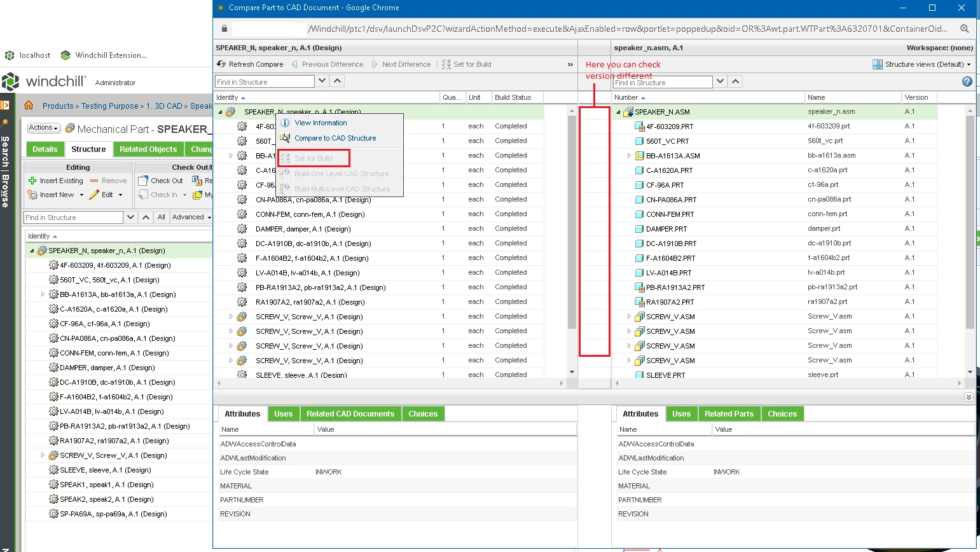Viewport: 980px width, 552px height.
Task: Expand toolbar overflow double-chevron
Action: 570,64
